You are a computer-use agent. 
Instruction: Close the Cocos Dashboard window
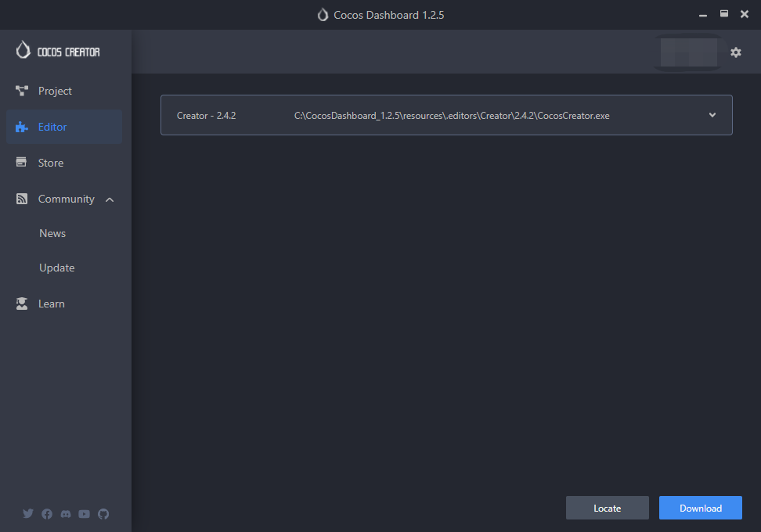coord(745,14)
